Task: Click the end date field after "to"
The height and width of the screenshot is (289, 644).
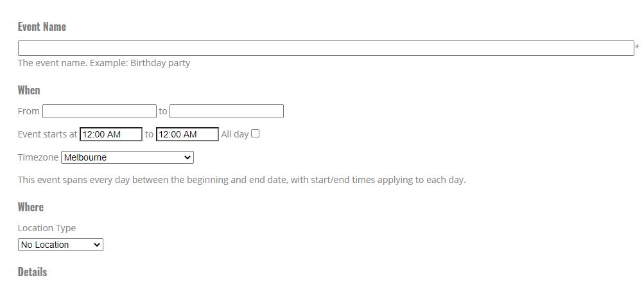Action: coord(227,111)
